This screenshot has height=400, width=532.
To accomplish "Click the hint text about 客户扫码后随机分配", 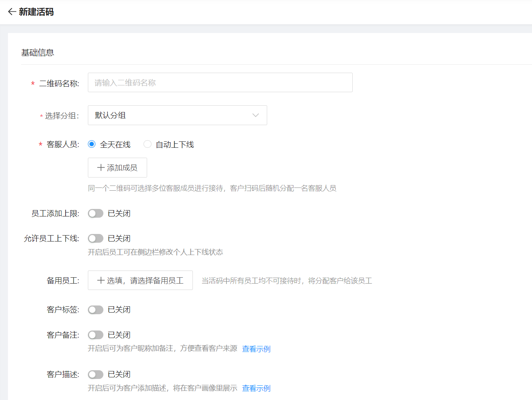I will point(212,188).
